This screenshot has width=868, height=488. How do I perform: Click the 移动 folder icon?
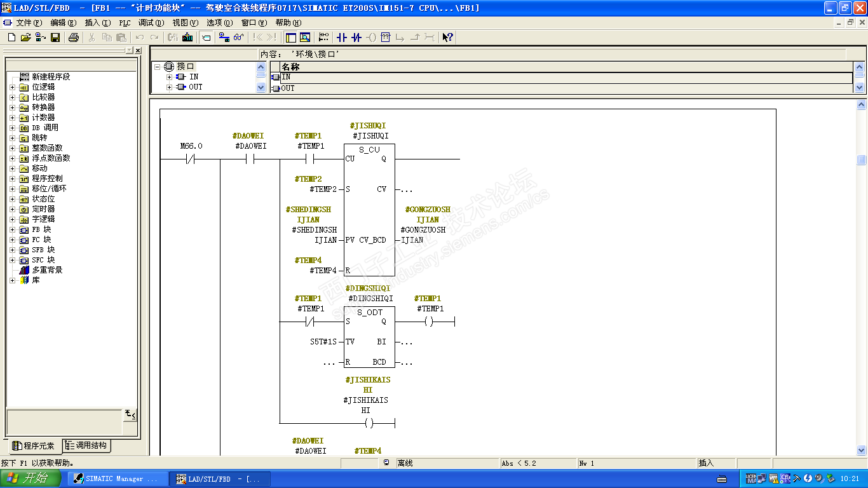pyautogui.click(x=24, y=168)
